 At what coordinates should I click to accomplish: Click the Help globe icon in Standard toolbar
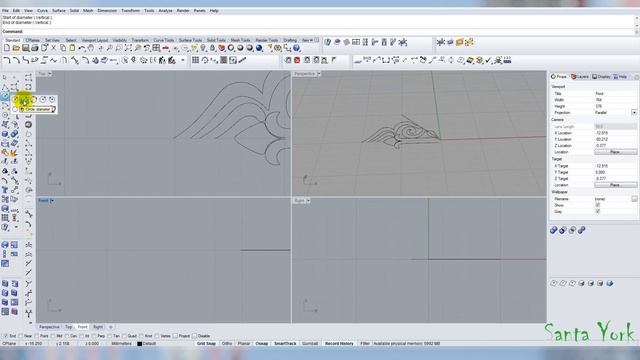(x=296, y=48)
